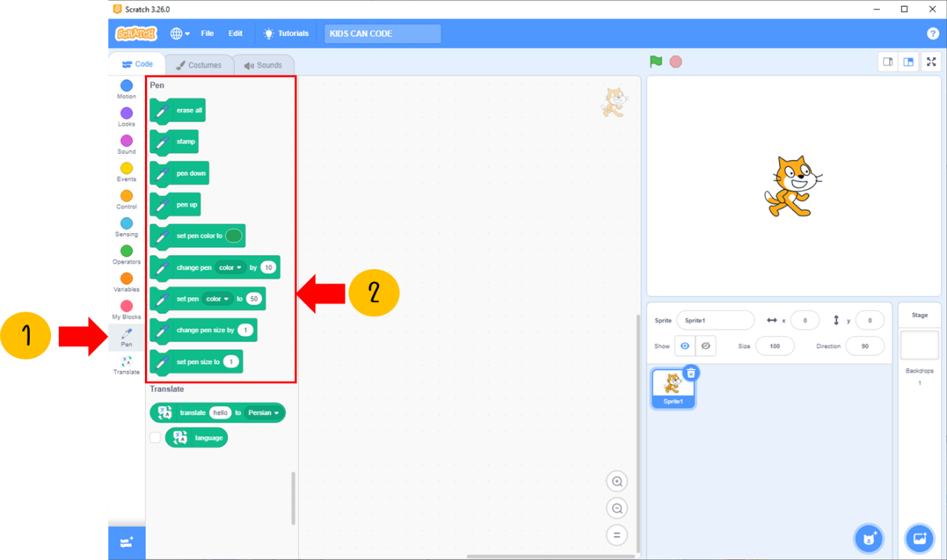The width and height of the screenshot is (947, 560).
Task: Expand color dropdown in change pen block
Action: point(230,267)
